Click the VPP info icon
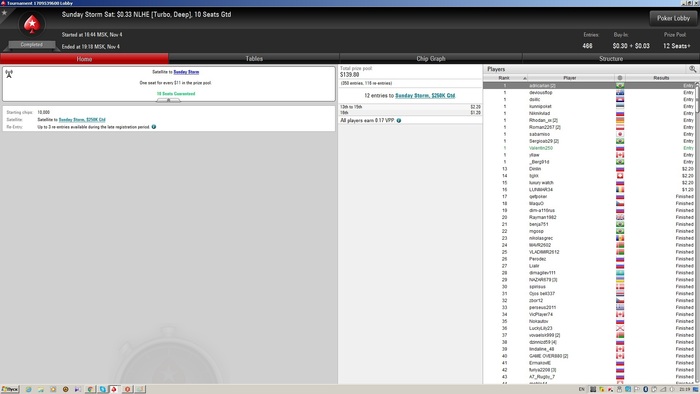700x394 pixels. point(399,120)
